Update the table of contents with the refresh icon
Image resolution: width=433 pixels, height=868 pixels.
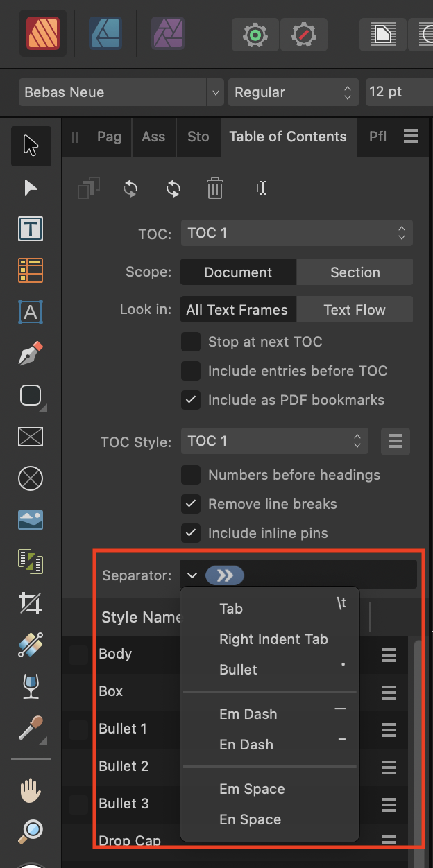point(130,188)
